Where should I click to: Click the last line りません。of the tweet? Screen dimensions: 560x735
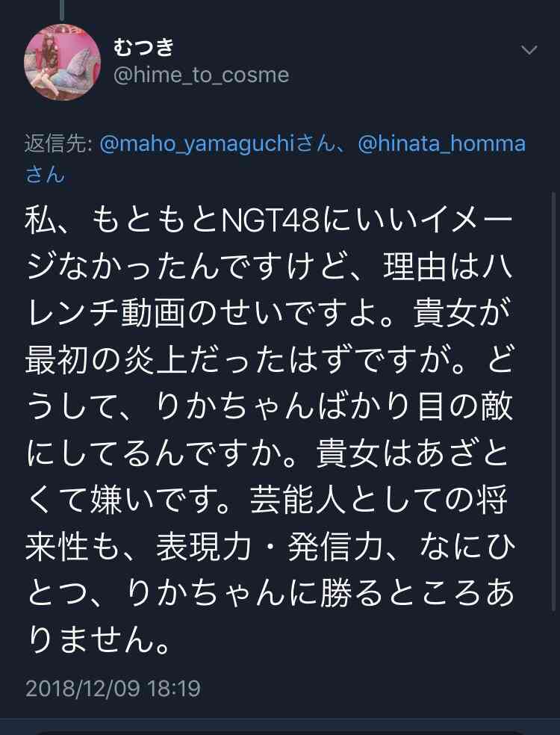click(x=98, y=640)
